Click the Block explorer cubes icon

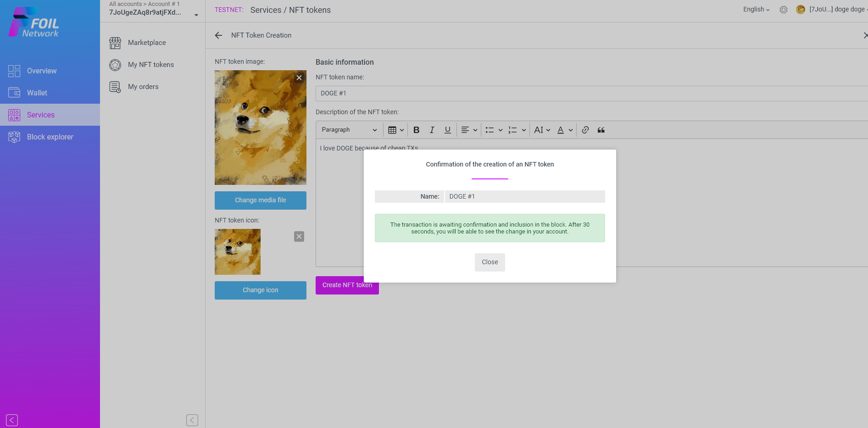click(14, 137)
